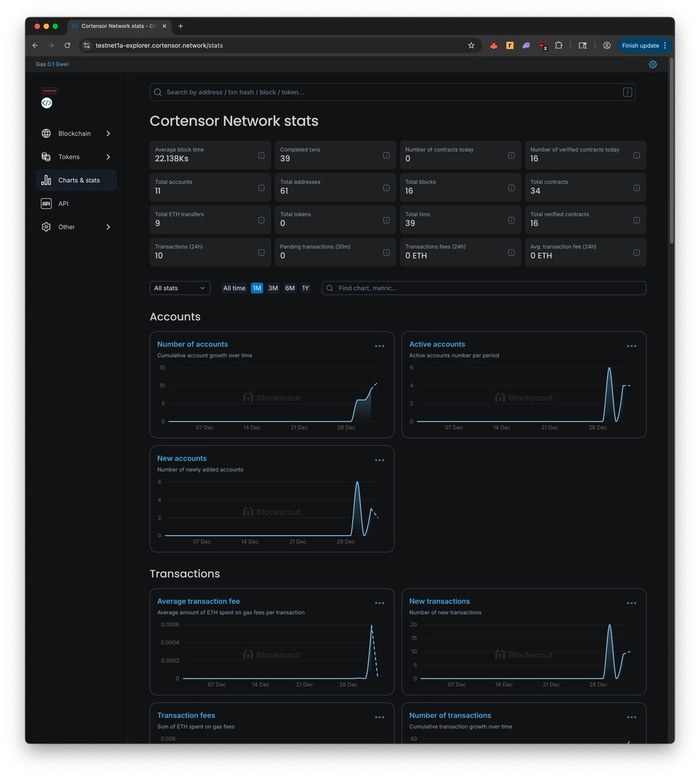
Task: Click the Cortensor logo icon in sidebar
Action: (47, 103)
